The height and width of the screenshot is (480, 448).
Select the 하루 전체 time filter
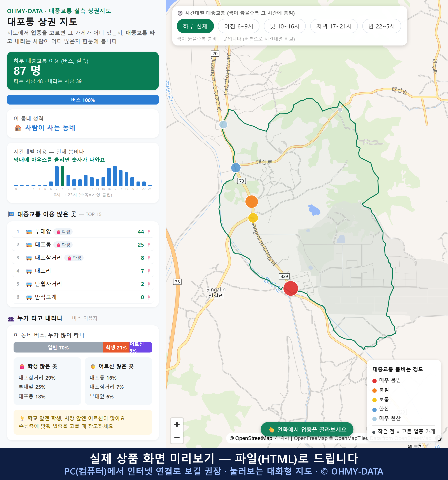[x=195, y=26]
